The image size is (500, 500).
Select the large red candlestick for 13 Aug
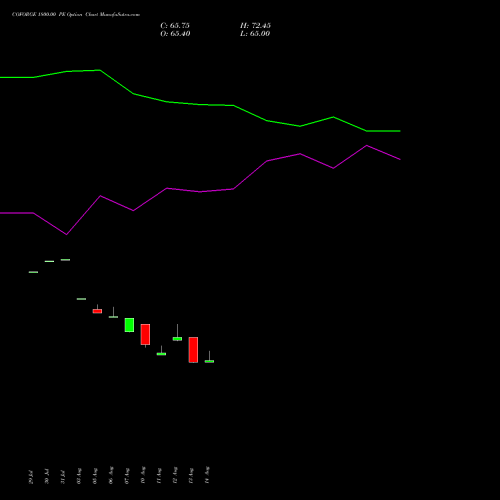click(193, 350)
